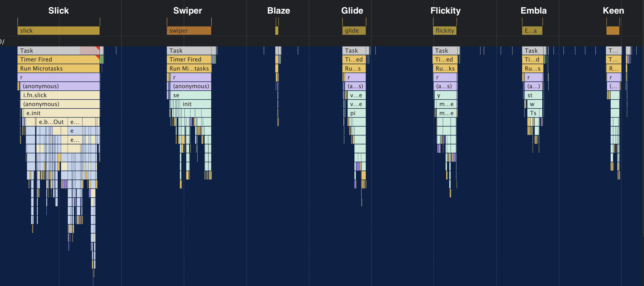Click the glide timing bar
This screenshot has height=286, width=644.
(x=354, y=31)
